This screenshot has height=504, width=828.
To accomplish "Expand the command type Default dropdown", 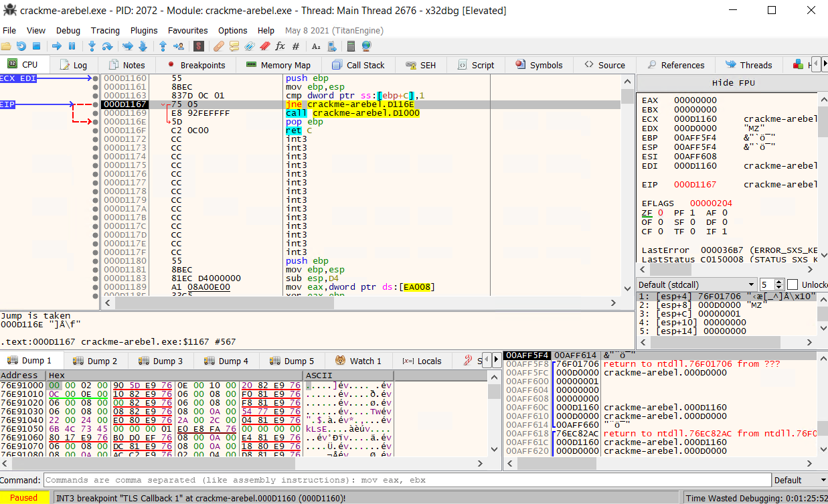I will (799, 480).
